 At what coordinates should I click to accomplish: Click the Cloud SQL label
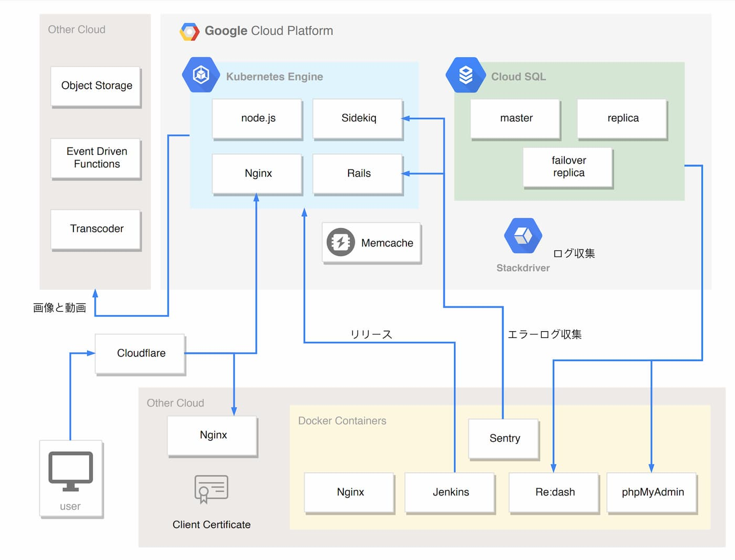click(x=519, y=77)
